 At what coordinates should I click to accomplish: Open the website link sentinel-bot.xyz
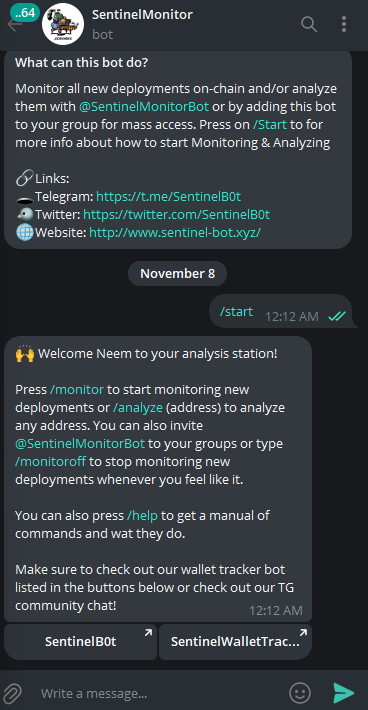click(x=175, y=232)
